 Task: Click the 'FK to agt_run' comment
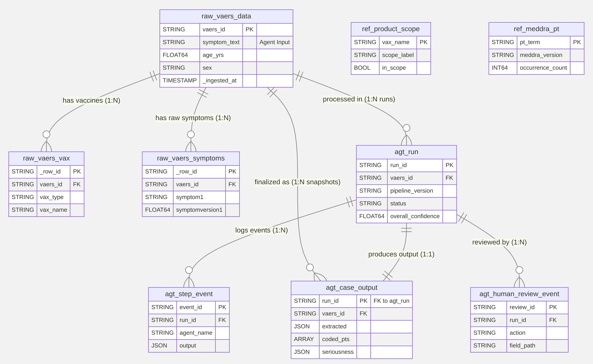[391, 301]
